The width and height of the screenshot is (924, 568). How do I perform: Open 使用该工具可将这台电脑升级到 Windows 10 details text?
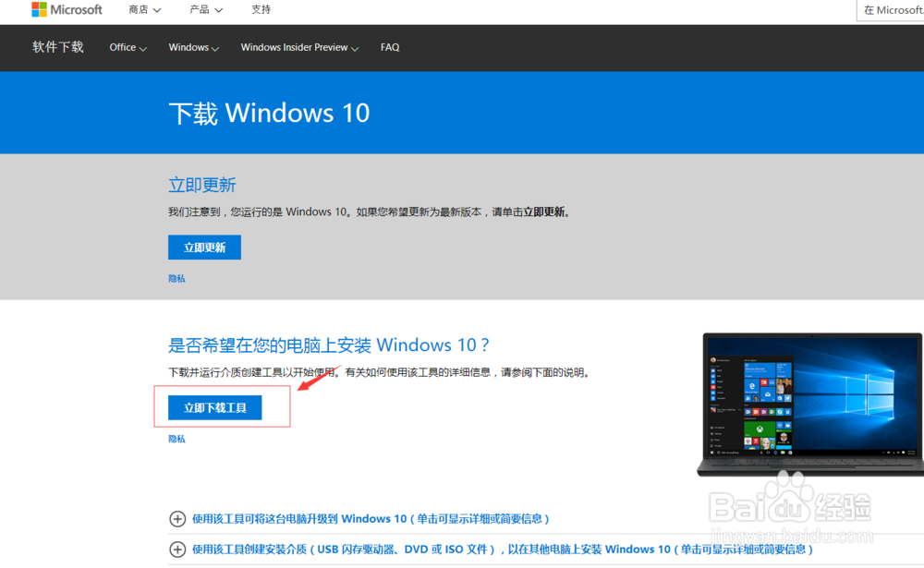[371, 518]
